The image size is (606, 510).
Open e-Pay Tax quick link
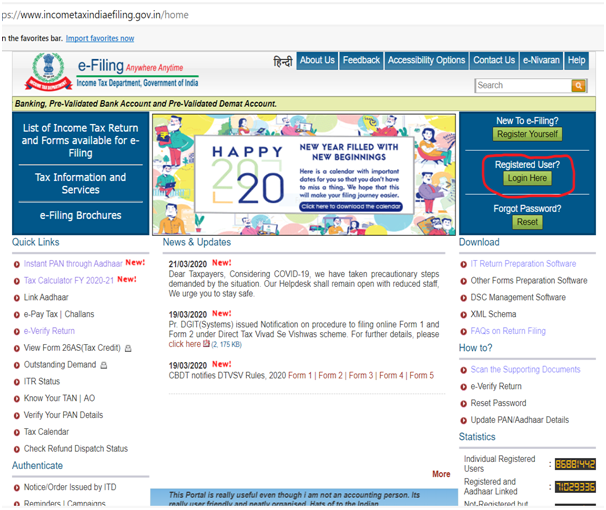[41, 314]
